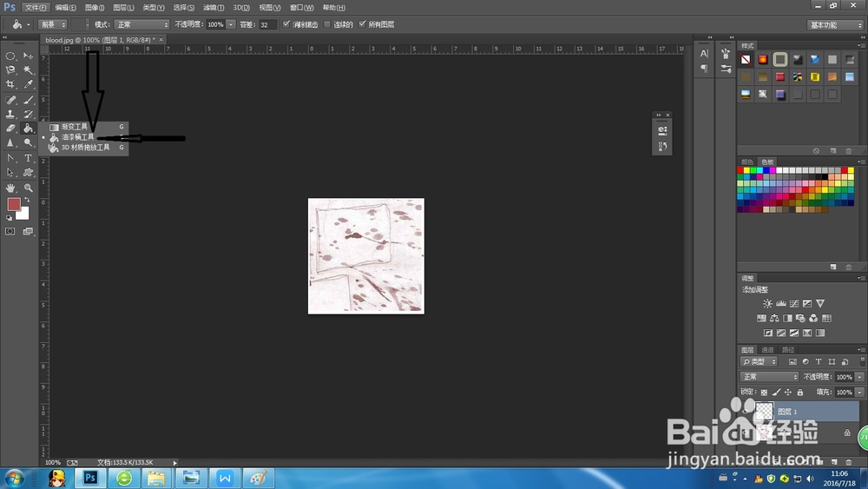Click tolerance input field
The image size is (868, 489).
pos(267,24)
